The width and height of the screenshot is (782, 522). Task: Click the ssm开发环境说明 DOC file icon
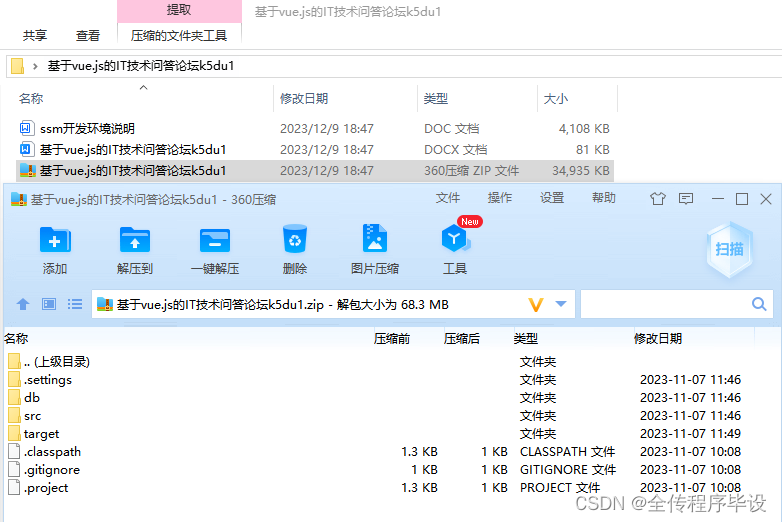(26, 128)
